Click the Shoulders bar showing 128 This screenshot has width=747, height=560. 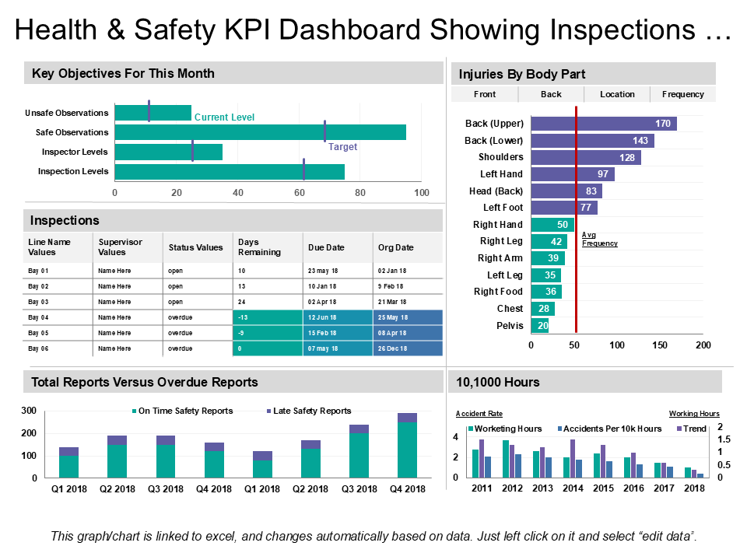[x=586, y=158]
